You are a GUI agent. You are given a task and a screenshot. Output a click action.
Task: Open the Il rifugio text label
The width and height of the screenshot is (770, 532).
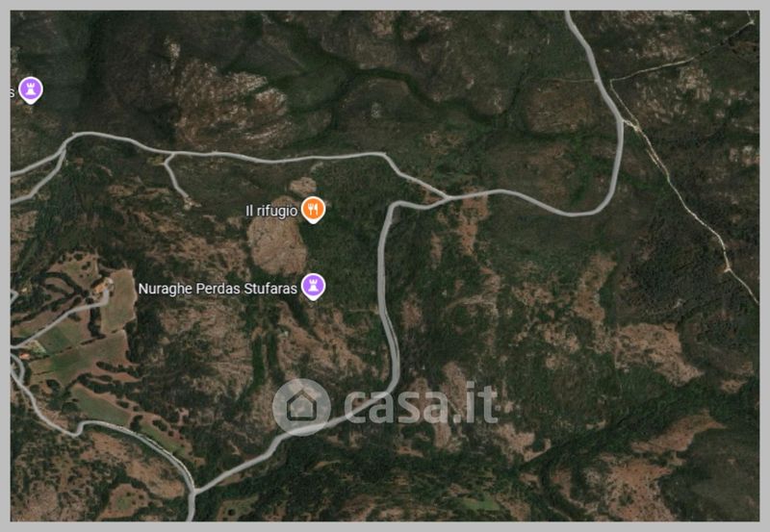[x=271, y=211]
